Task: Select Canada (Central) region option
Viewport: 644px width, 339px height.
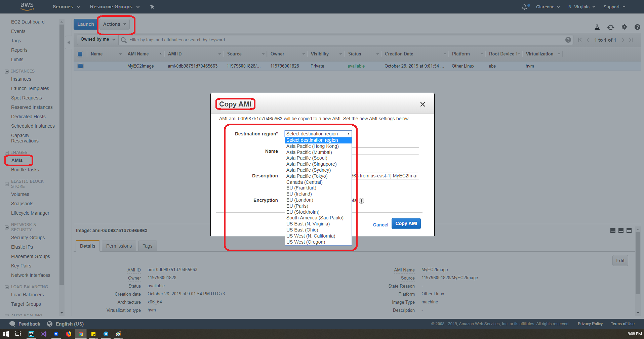Action: click(318, 182)
